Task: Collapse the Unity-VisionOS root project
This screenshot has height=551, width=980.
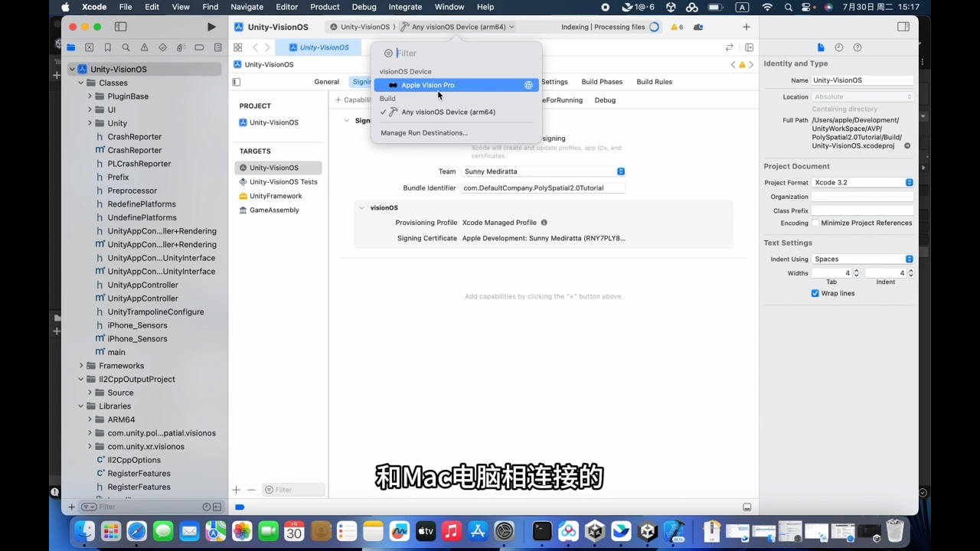Action: [x=72, y=69]
